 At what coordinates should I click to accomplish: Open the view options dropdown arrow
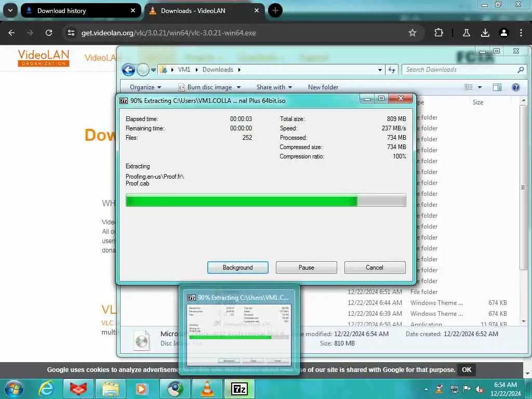(x=480, y=87)
